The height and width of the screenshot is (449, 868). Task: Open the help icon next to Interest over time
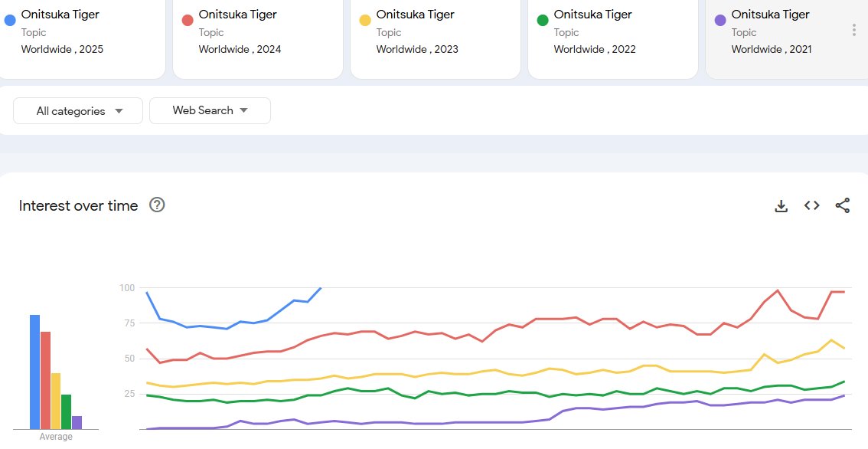(157, 205)
